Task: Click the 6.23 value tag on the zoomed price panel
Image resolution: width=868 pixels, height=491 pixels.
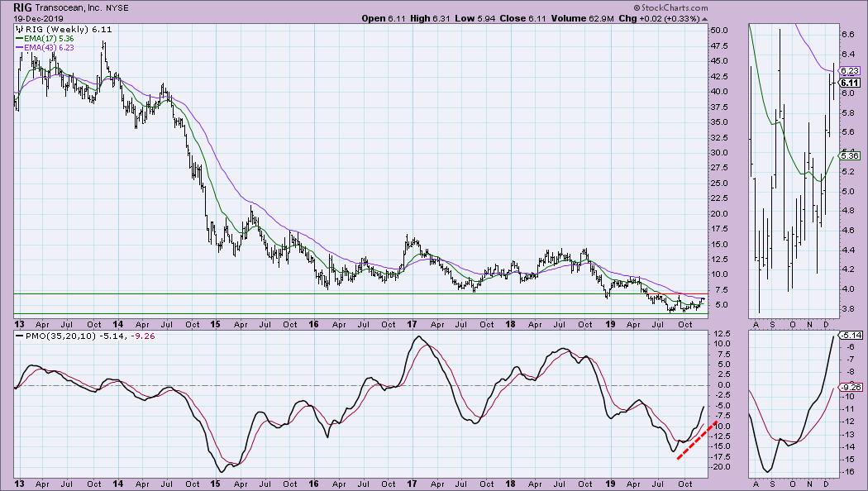Action: pos(849,71)
